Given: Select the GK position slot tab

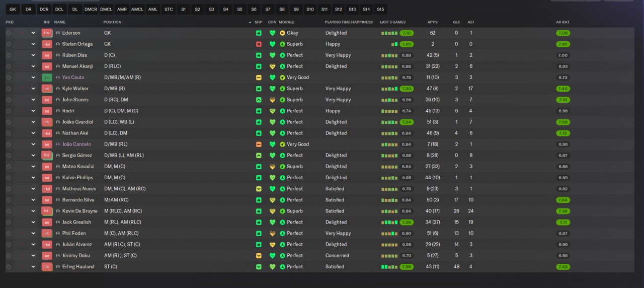Looking at the screenshot, I should pos(13,9).
